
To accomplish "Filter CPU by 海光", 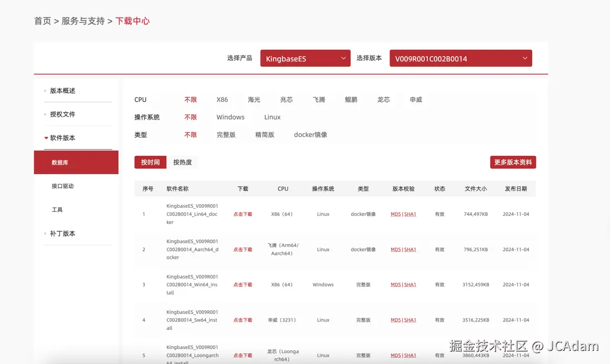I will pyautogui.click(x=254, y=100).
